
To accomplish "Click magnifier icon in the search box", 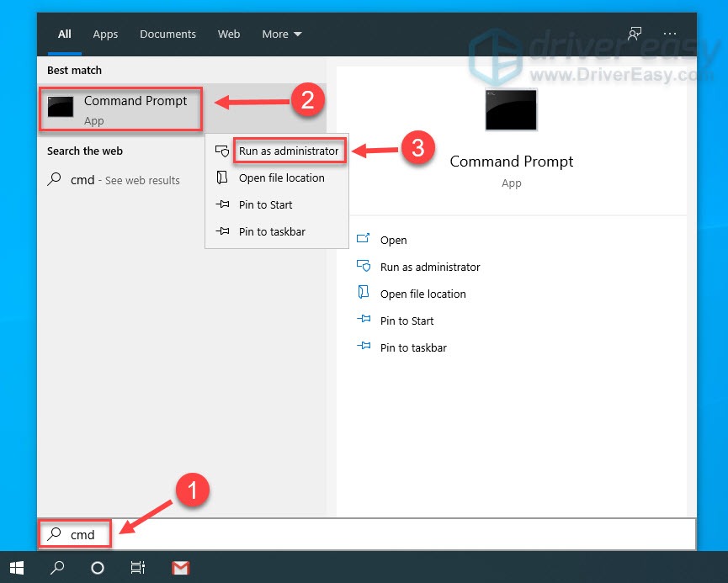I will (x=55, y=534).
